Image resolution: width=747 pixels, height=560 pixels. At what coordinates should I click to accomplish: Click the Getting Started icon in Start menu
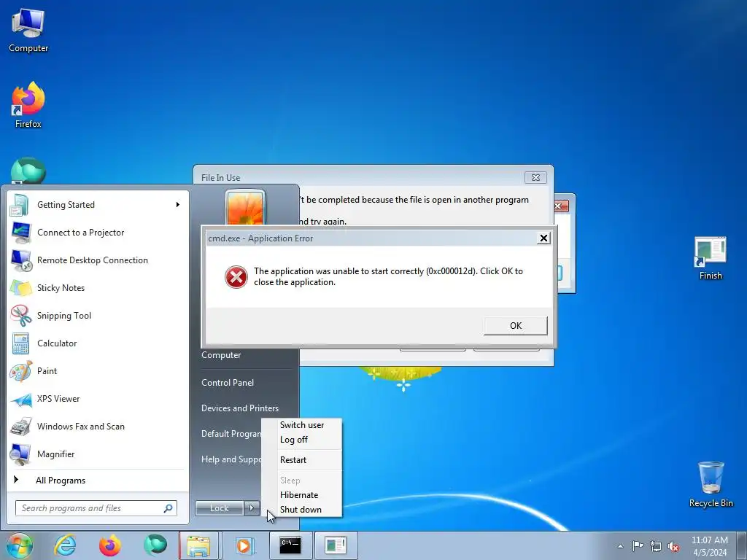pyautogui.click(x=20, y=205)
